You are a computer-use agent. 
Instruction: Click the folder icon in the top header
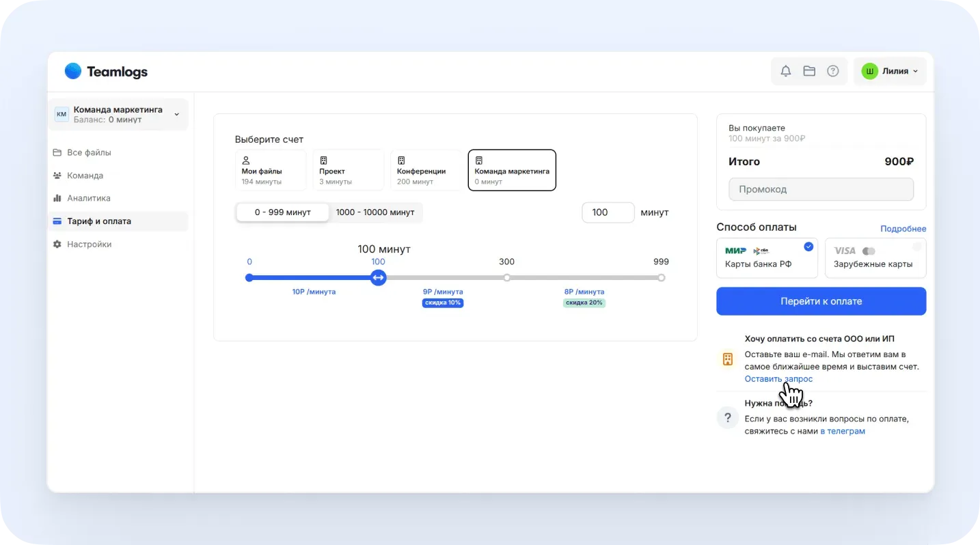coord(809,71)
